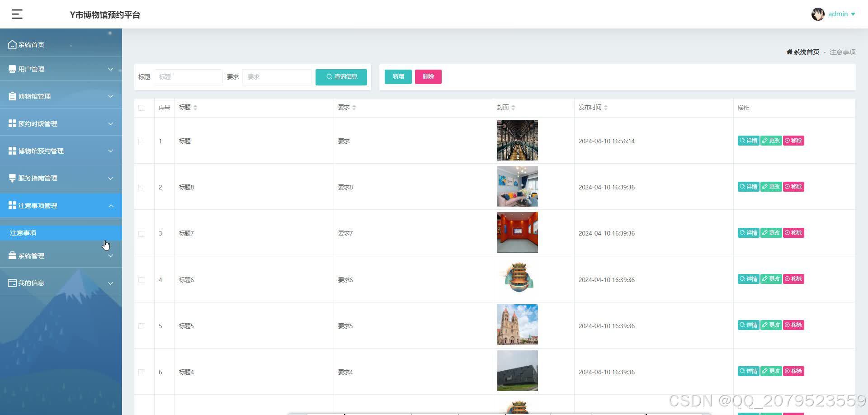This screenshot has width=868, height=415.
Task: Toggle the hamburger sidebar collapse icon
Action: [17, 14]
